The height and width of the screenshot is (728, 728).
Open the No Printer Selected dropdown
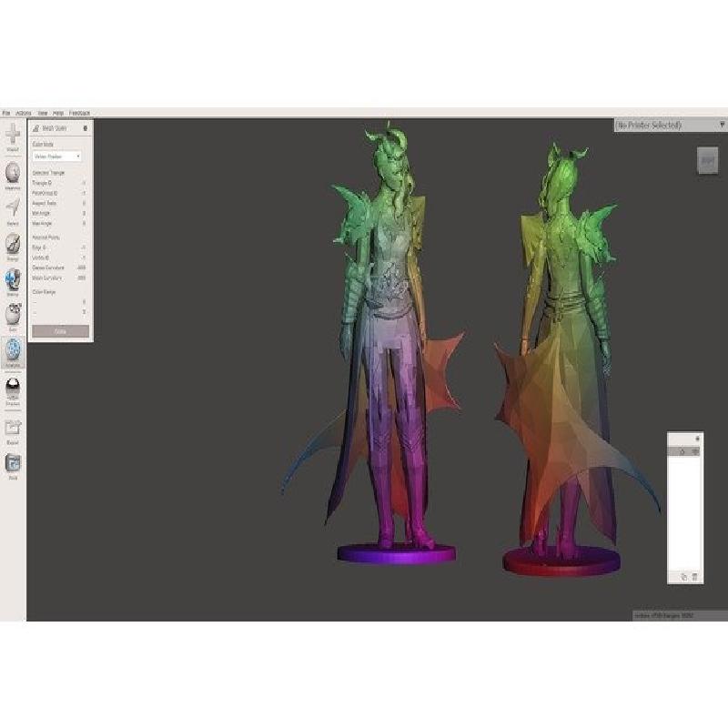[x=671, y=125]
